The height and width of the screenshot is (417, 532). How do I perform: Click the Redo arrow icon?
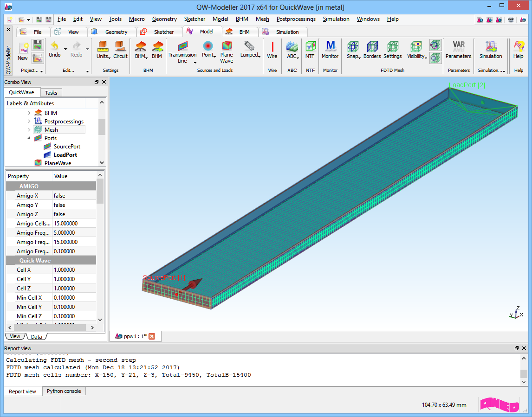coord(77,45)
